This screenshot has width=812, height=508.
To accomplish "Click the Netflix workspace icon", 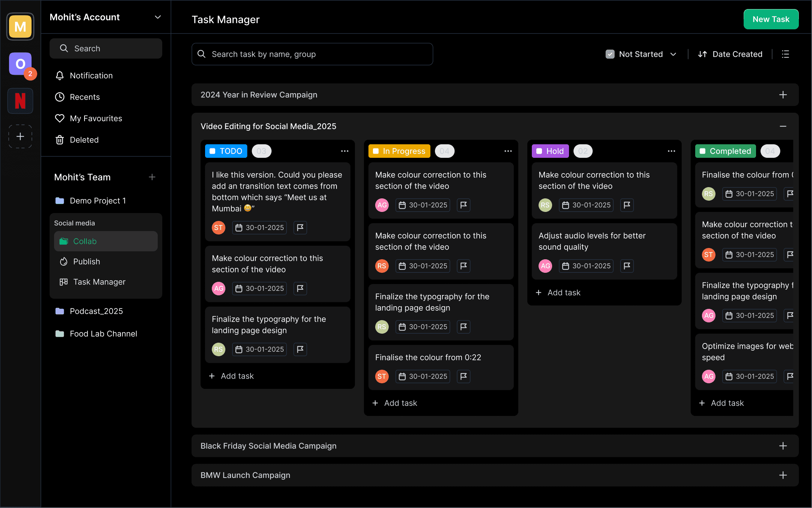I will [x=20, y=101].
